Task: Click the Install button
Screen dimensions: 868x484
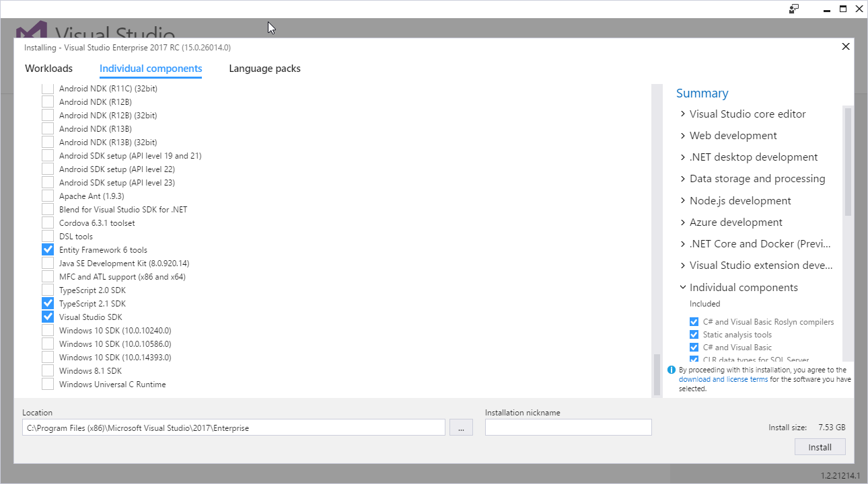Action: [x=820, y=446]
